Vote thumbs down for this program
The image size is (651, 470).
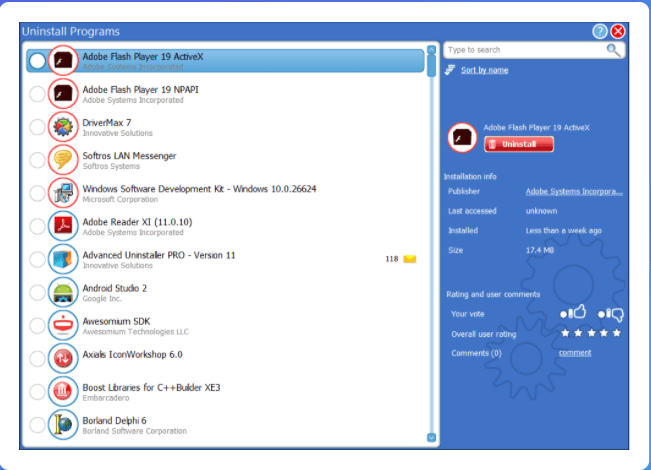(x=611, y=314)
